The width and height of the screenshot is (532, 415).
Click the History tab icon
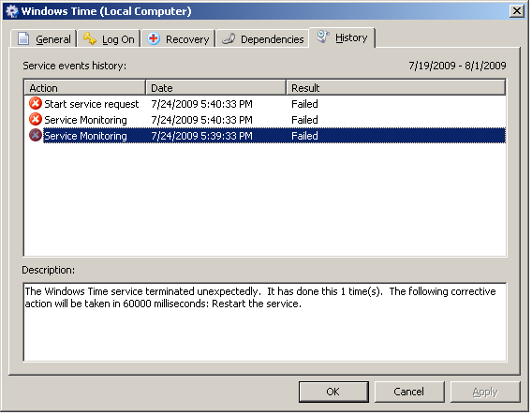(x=322, y=37)
